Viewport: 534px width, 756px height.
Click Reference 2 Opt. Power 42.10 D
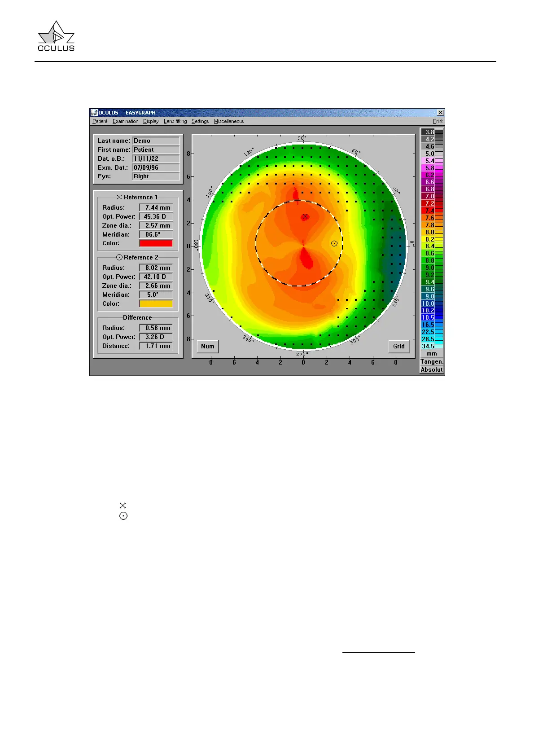tap(156, 277)
